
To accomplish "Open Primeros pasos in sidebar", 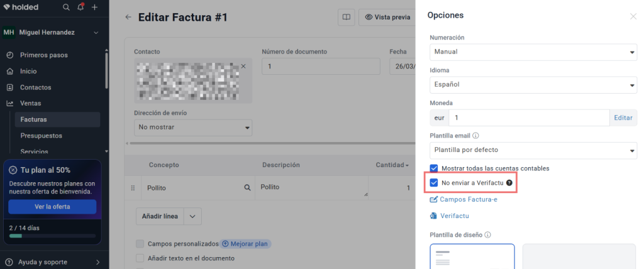I will tap(44, 55).
